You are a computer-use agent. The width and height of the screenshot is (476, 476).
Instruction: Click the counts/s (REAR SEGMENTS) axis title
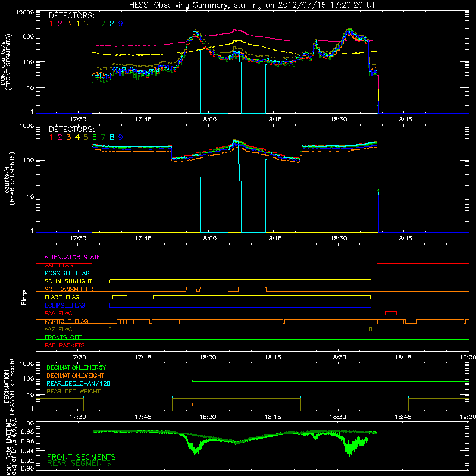(x=10, y=178)
